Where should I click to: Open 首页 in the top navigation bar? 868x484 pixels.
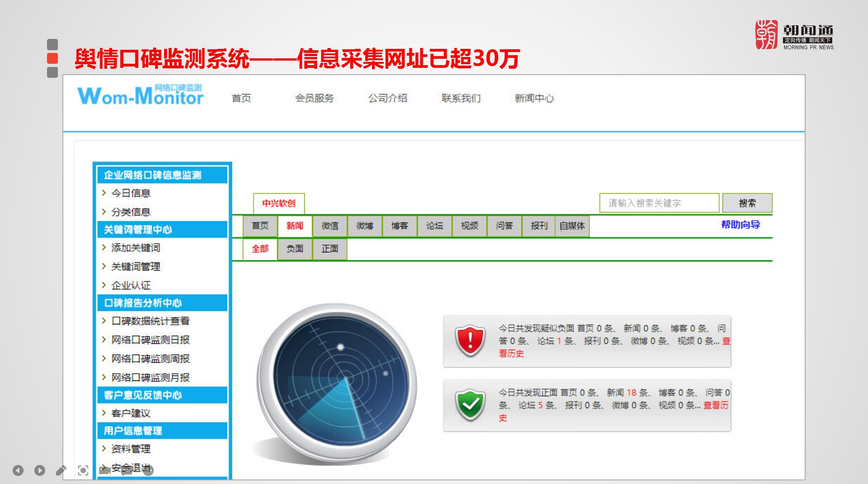[x=241, y=98]
